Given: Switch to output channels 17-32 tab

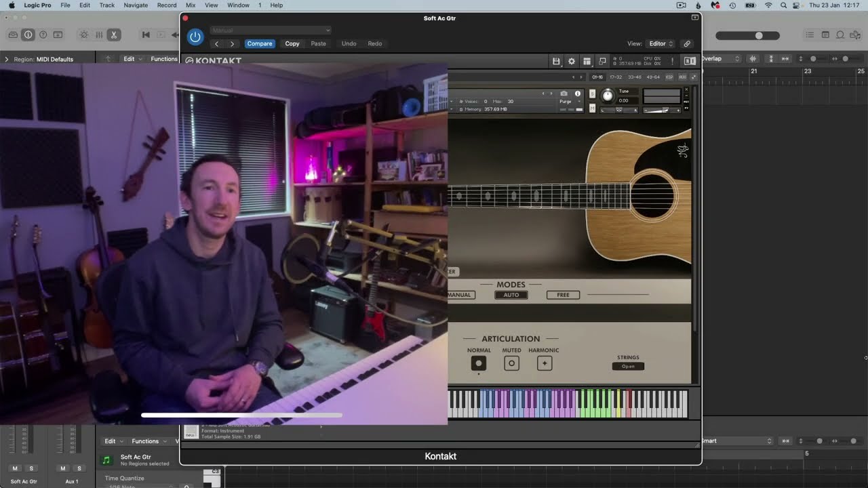Looking at the screenshot, I should (x=616, y=77).
